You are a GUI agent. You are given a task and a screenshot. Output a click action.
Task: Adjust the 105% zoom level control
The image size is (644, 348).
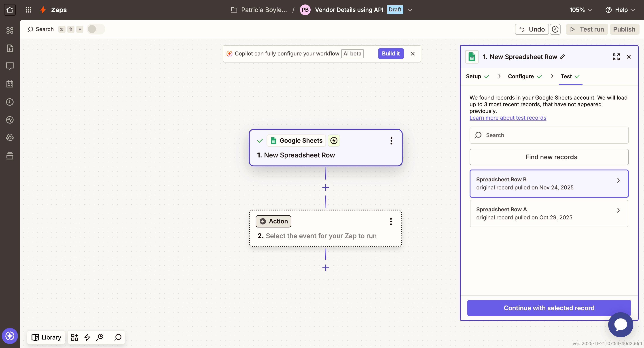click(x=580, y=10)
